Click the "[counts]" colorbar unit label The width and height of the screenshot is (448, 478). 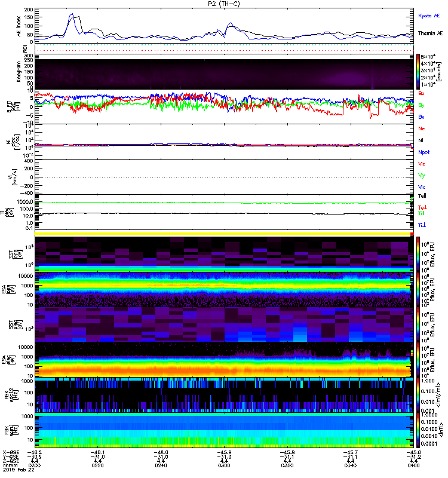pos(438,71)
